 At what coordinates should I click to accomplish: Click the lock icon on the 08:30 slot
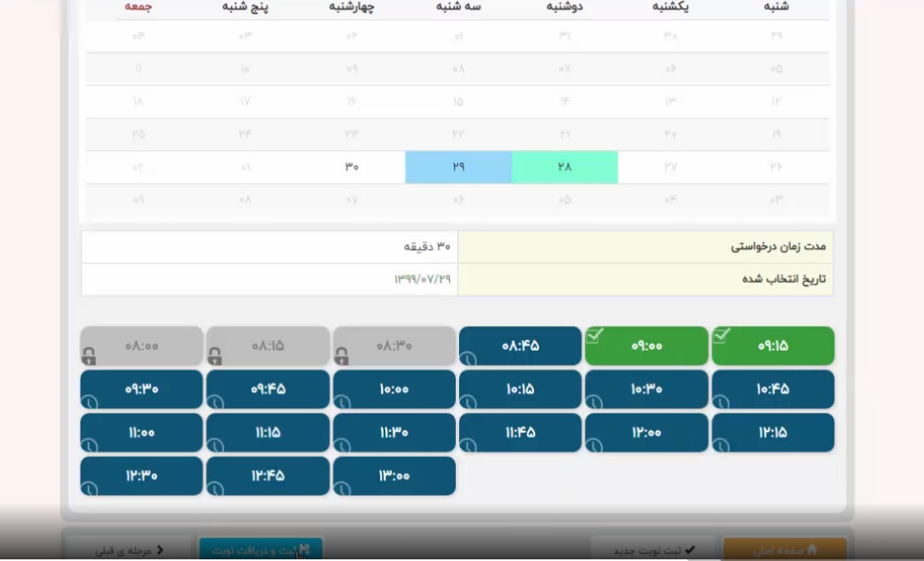coord(342,358)
